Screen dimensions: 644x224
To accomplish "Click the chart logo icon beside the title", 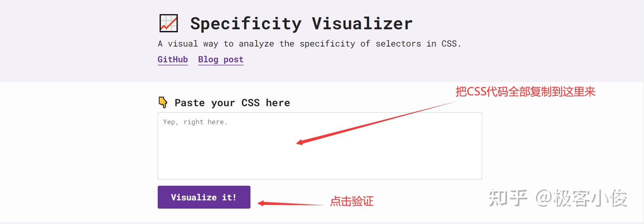I will [169, 23].
